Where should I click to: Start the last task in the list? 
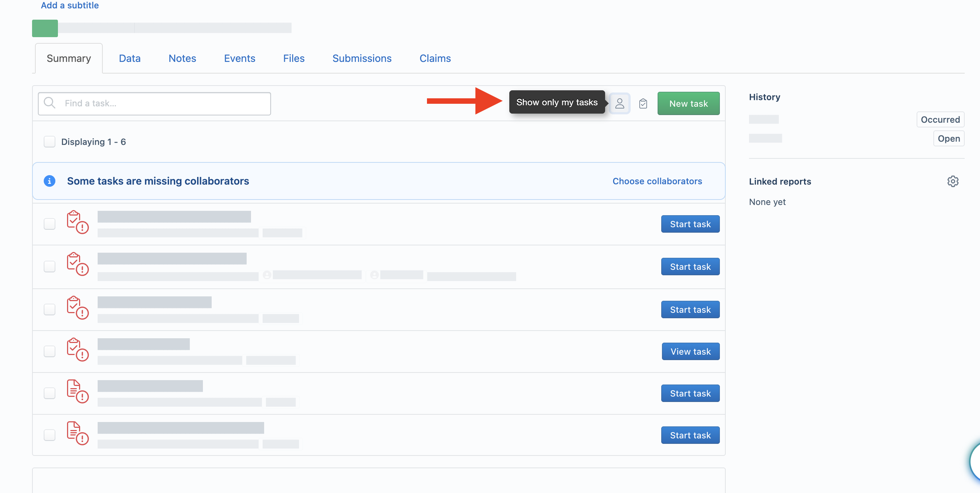click(690, 435)
